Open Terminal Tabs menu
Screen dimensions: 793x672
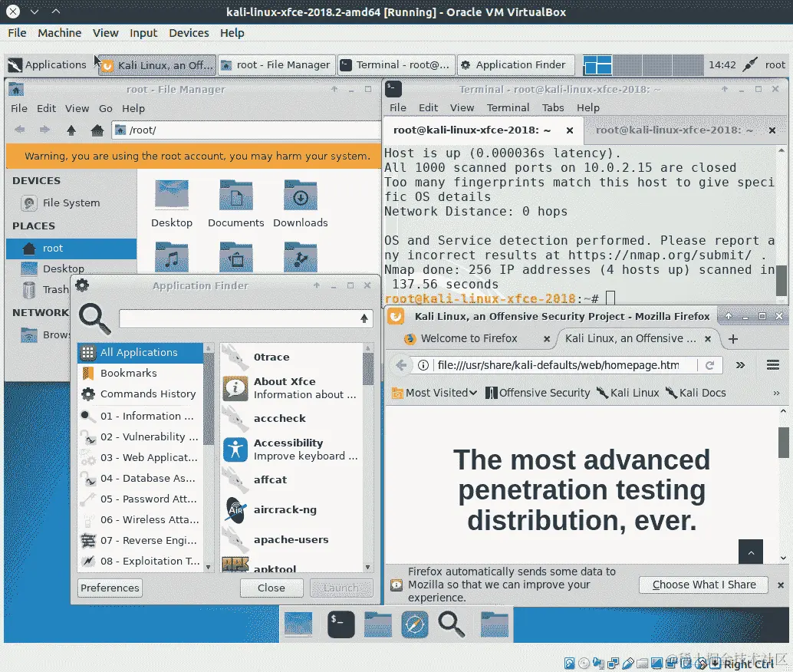553,108
